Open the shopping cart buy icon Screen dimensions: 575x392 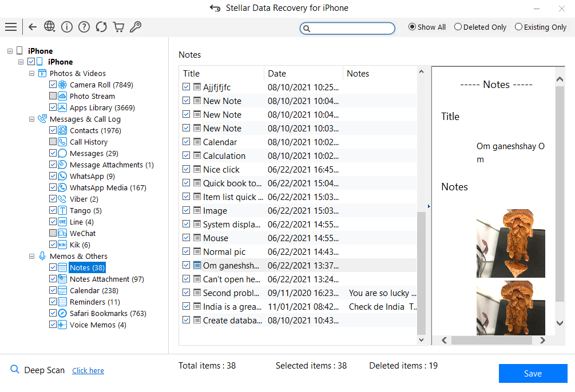[x=118, y=27]
